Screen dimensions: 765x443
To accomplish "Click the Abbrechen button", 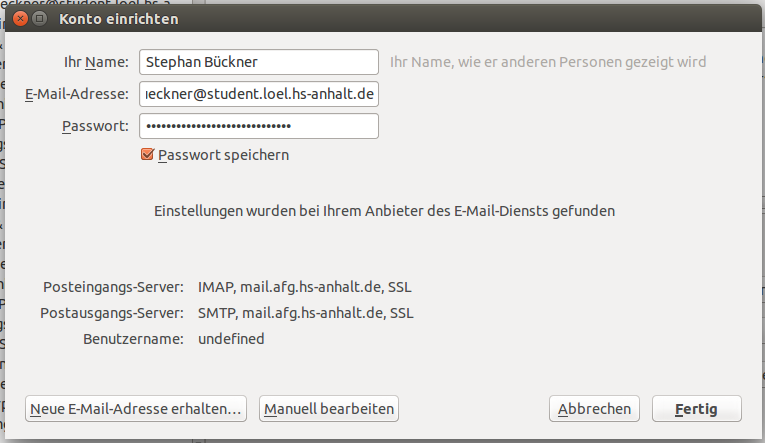I will point(594,408).
